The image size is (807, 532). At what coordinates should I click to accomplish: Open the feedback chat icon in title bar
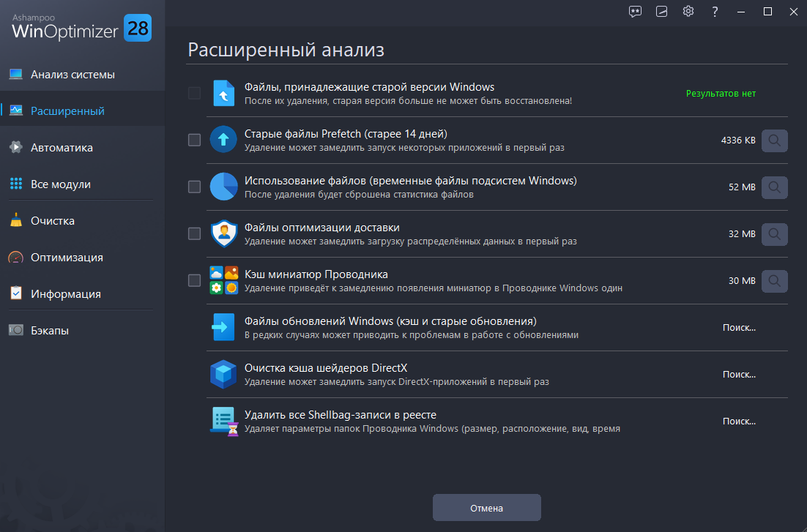635,11
